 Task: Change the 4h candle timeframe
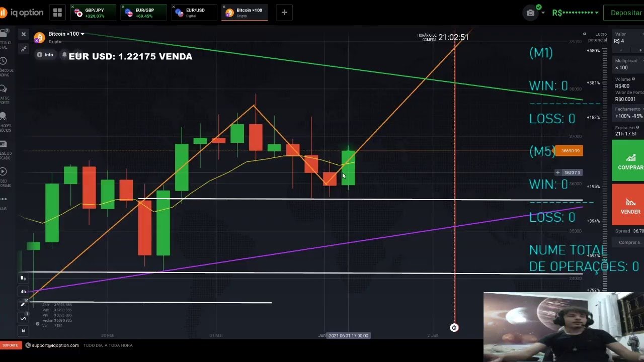(23, 292)
